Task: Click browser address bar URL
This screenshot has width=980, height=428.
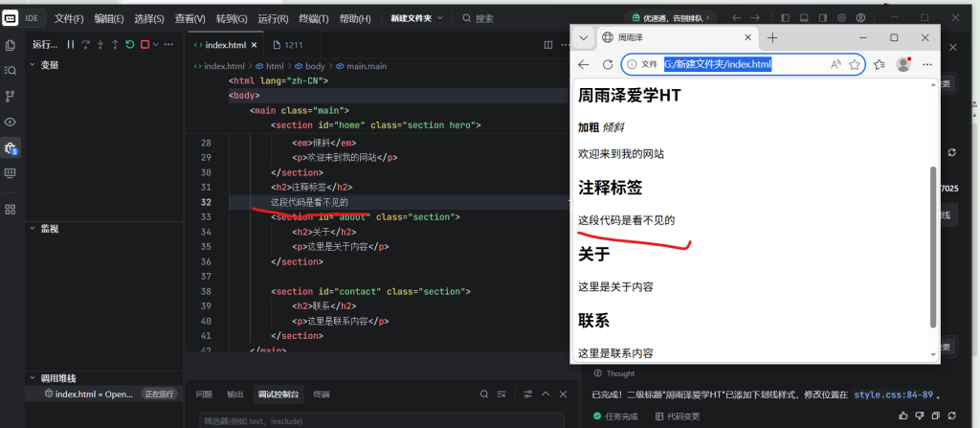Action: coord(718,64)
